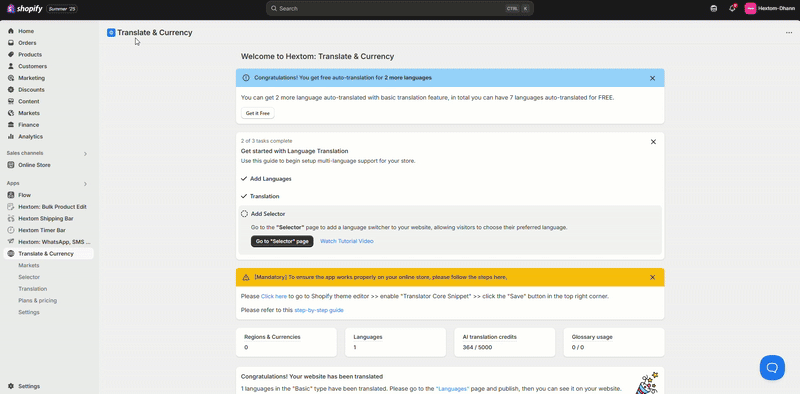The width and height of the screenshot is (800, 394).
Task: Select the incomplete Add Selector task circle
Action: click(x=244, y=214)
